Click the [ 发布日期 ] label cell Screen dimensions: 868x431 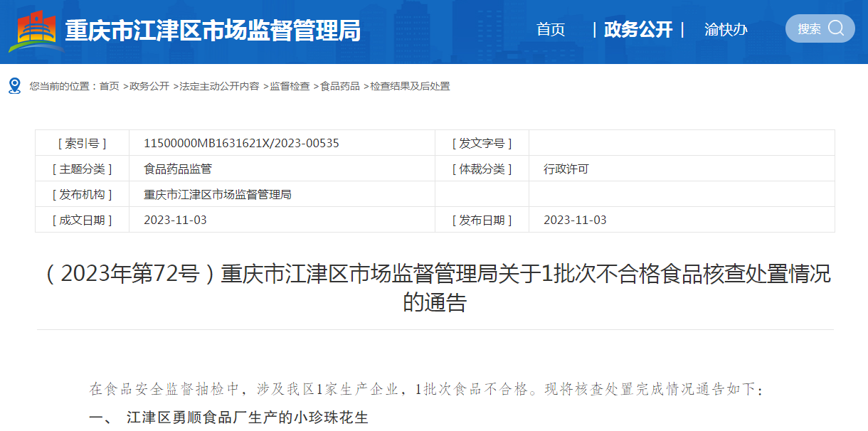(x=482, y=220)
